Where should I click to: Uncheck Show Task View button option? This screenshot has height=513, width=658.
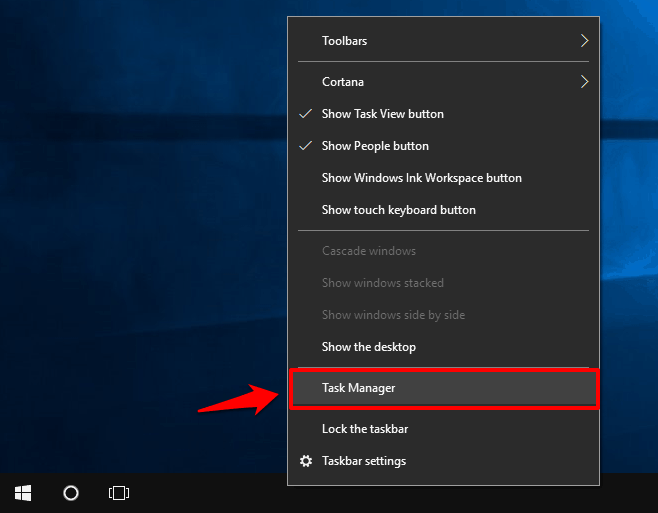[382, 114]
